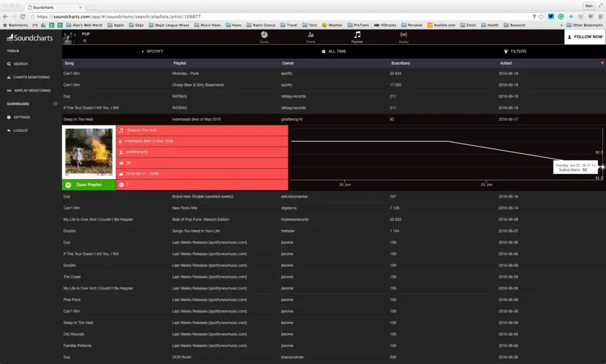
Task: Open the Gmail bookmark icon
Action: point(35,25)
